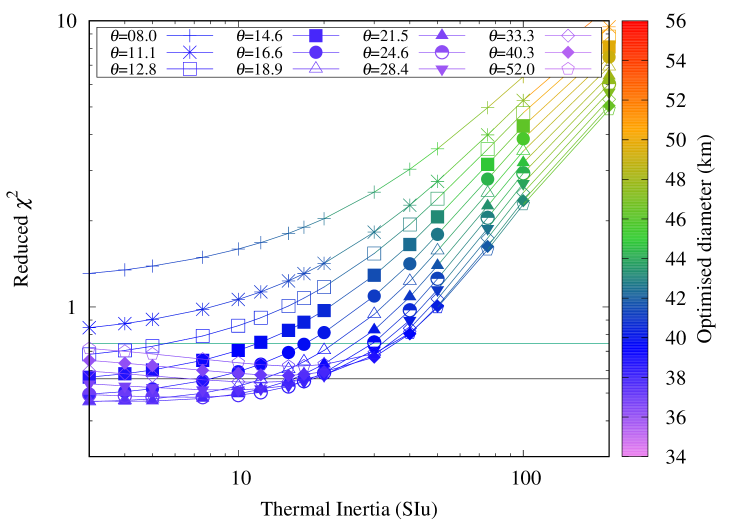Viewport: 747px width, 523px height.
Task: Select the θ=14.6 legend label
Action: (259, 36)
